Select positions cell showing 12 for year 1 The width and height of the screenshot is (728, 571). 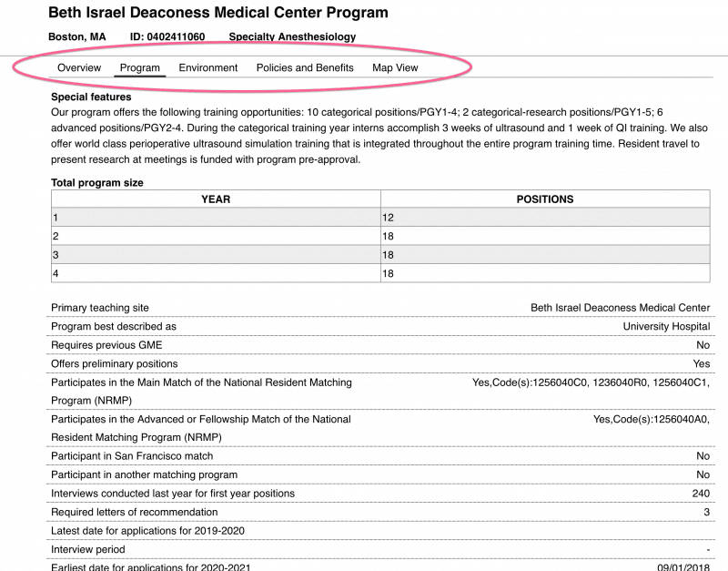pos(545,218)
